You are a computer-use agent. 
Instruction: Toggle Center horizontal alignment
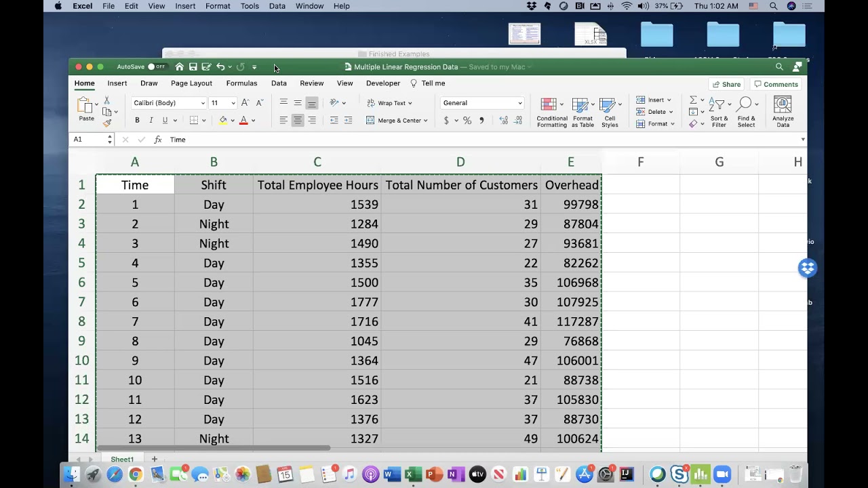298,121
